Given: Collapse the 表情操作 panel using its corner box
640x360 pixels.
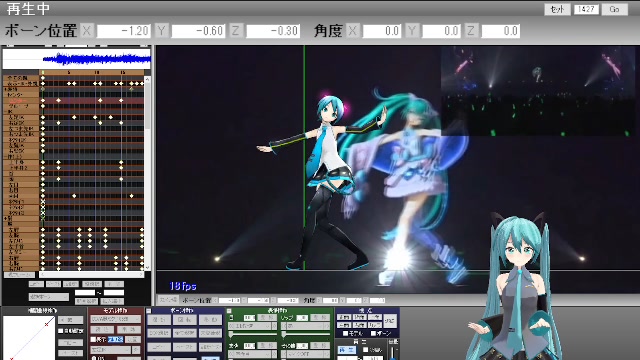Looking at the screenshot, I should 229,311.
